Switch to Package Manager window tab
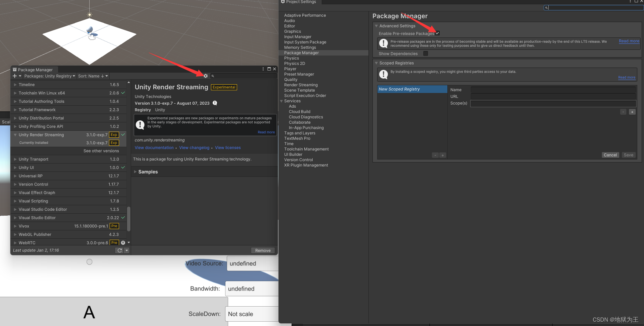Viewport: 644px width, 326px height. pyautogui.click(x=35, y=70)
